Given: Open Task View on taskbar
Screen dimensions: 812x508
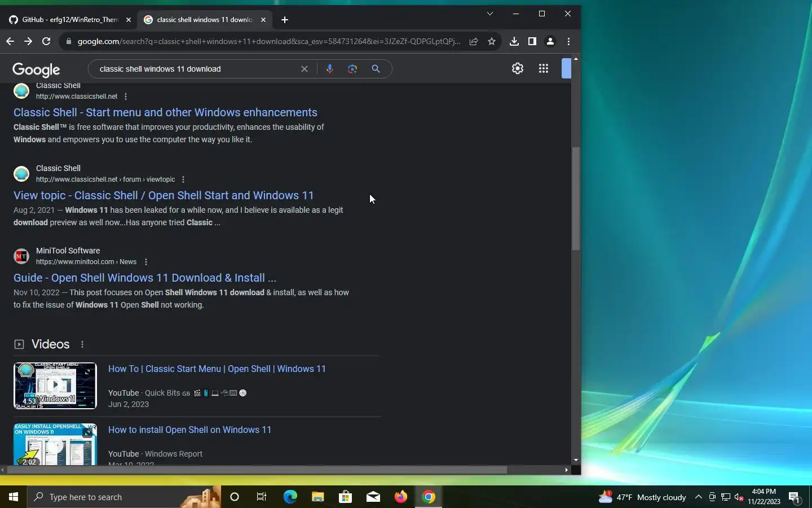Looking at the screenshot, I should 262,497.
